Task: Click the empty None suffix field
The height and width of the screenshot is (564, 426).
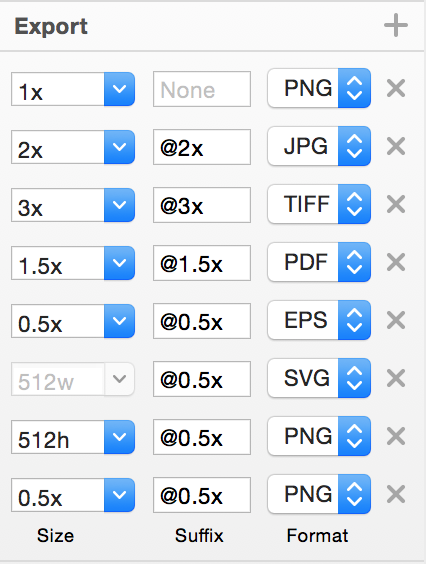Action: (202, 89)
